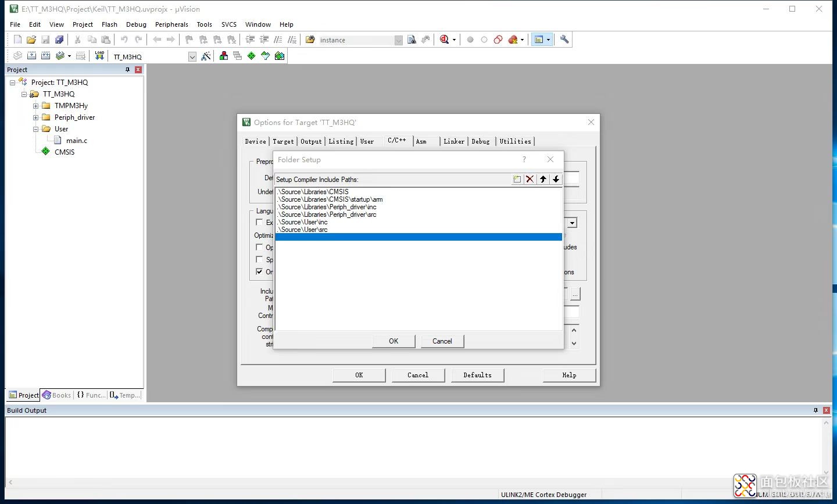
Task: Add new include path entry icon
Action: point(517,179)
